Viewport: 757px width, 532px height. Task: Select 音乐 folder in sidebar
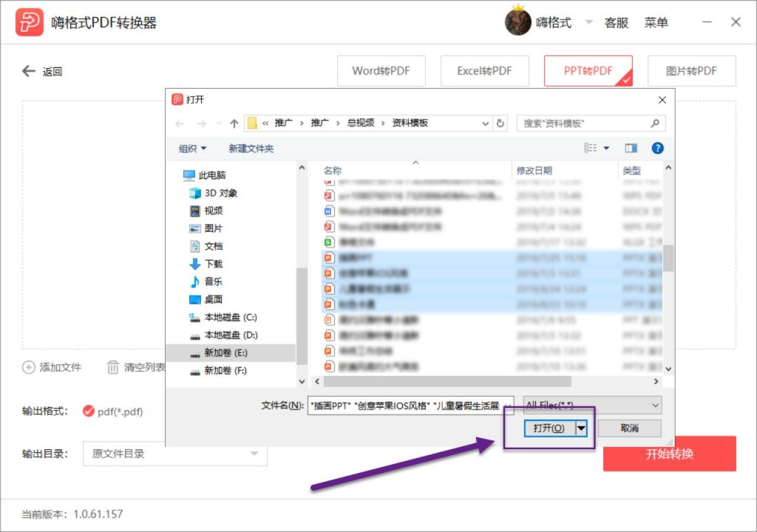[206, 282]
